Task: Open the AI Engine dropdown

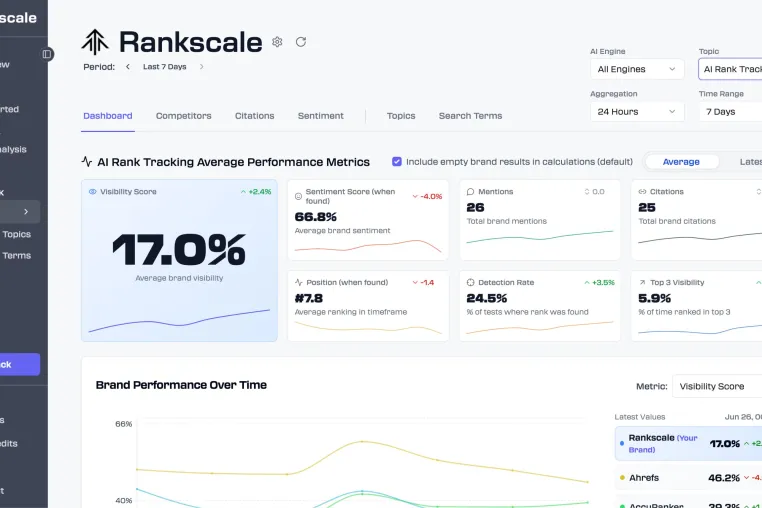Action: click(x=637, y=69)
